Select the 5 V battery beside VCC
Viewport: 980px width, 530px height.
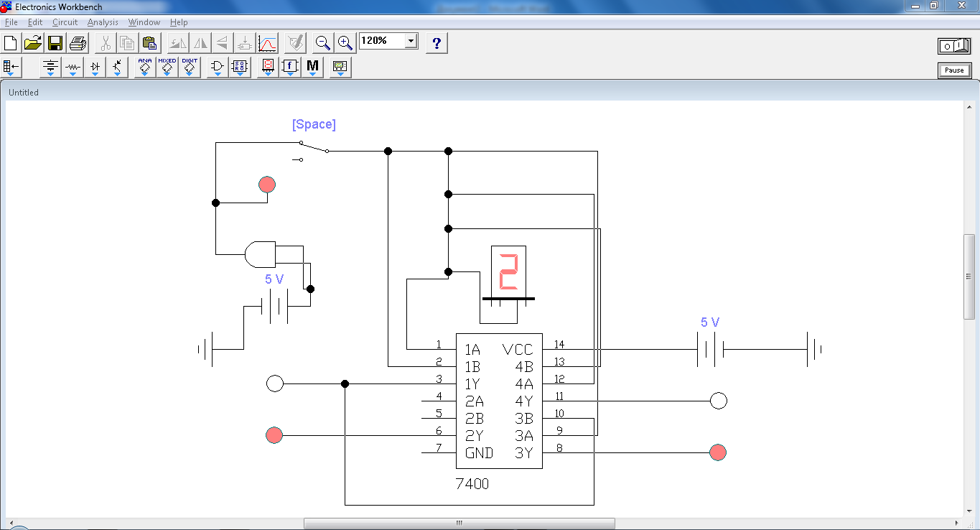click(x=710, y=349)
